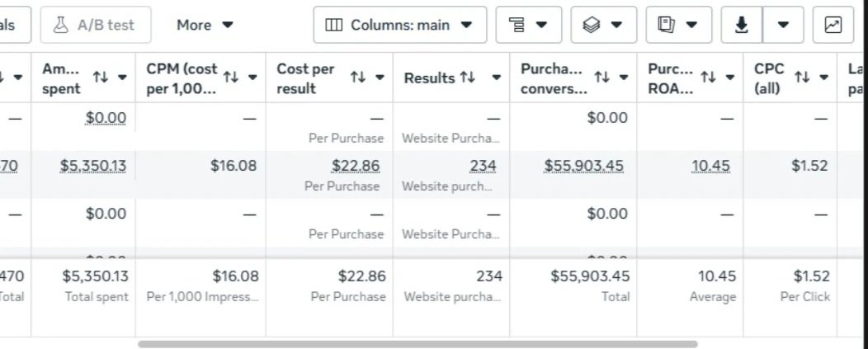The height and width of the screenshot is (349, 868).
Task: Open CPC (all) column options arrow
Action: click(x=824, y=77)
